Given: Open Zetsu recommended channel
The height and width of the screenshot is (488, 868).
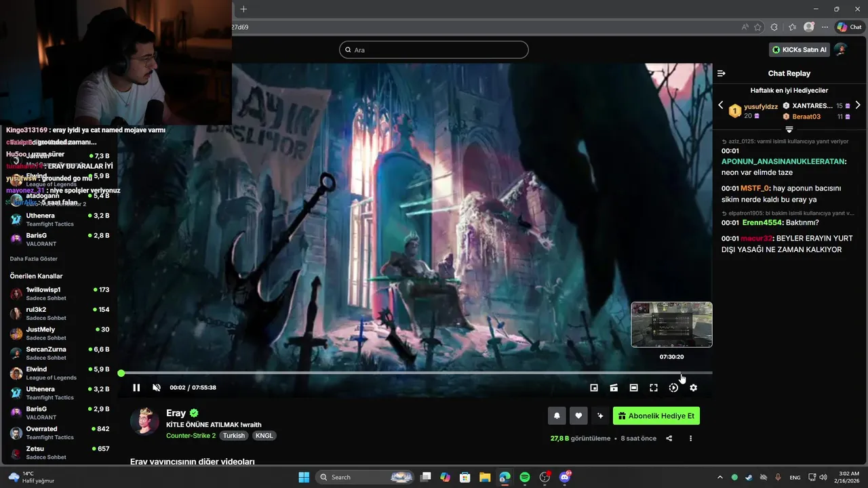Looking at the screenshot, I should pos(60,453).
